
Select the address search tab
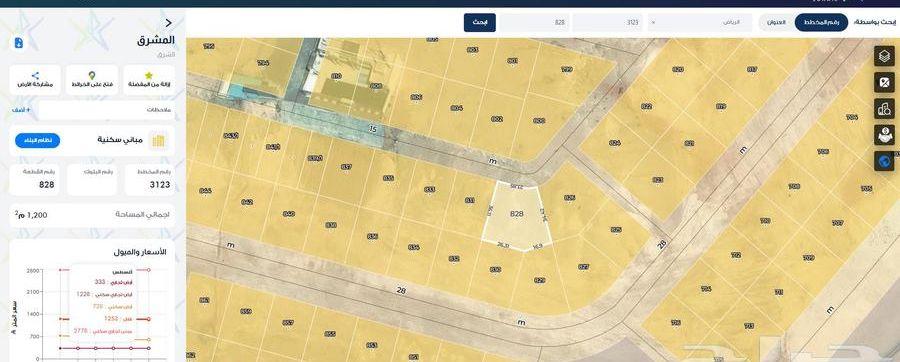(x=776, y=22)
